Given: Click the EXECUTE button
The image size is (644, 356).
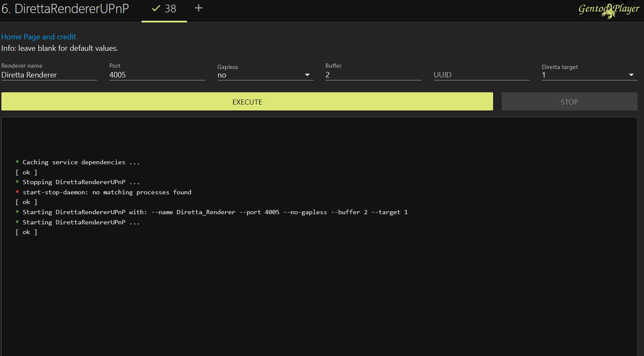Looking at the screenshot, I should click(247, 102).
